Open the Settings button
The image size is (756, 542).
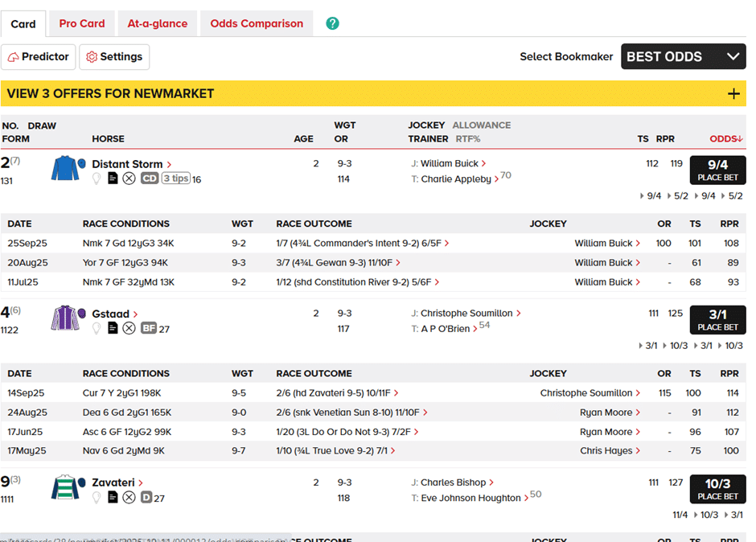[114, 57]
